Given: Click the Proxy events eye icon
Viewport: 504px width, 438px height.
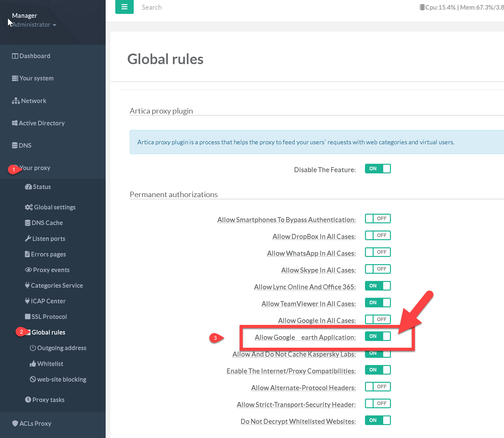Looking at the screenshot, I should point(28,270).
